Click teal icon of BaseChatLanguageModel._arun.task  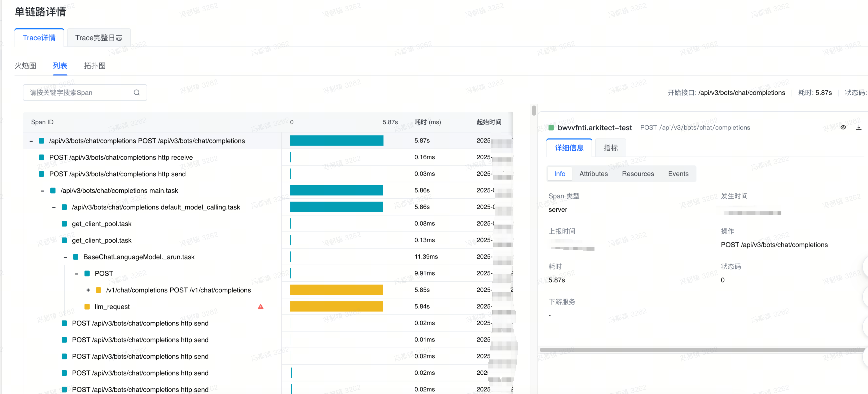[x=76, y=257]
